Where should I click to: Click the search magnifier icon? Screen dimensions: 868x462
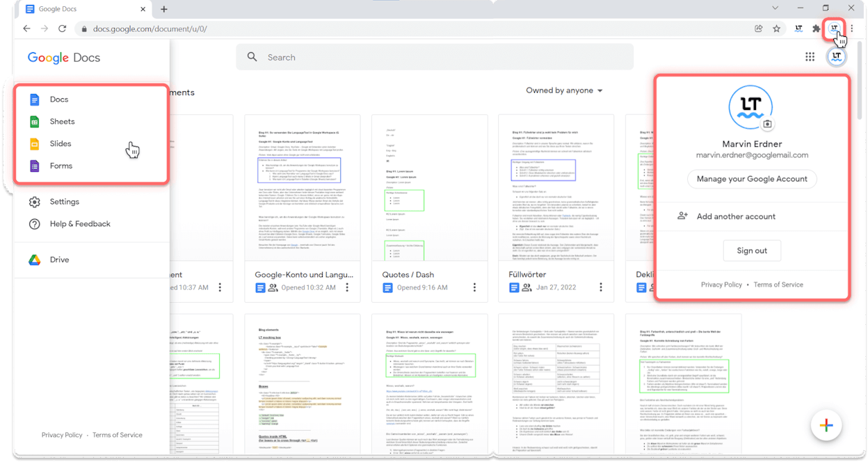(252, 57)
